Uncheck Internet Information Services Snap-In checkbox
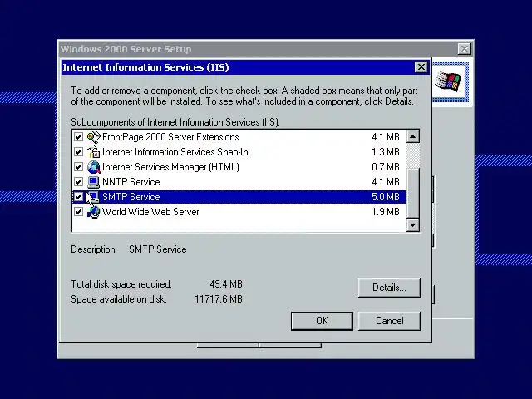Image resolution: width=532 pixels, height=399 pixels. [x=78, y=152]
